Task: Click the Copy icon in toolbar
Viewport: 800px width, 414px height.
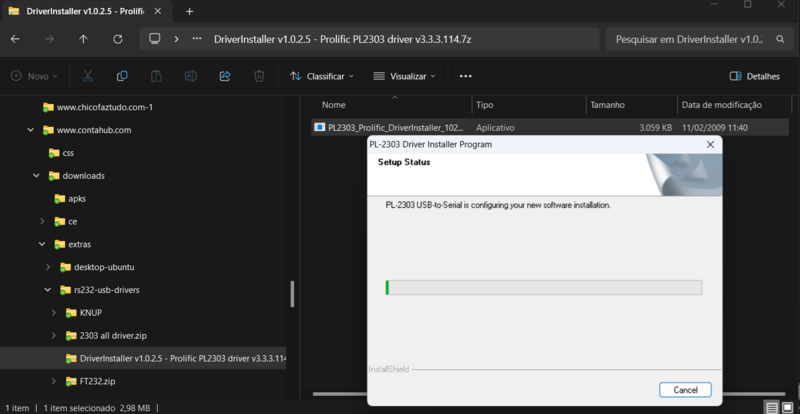Action: point(122,76)
